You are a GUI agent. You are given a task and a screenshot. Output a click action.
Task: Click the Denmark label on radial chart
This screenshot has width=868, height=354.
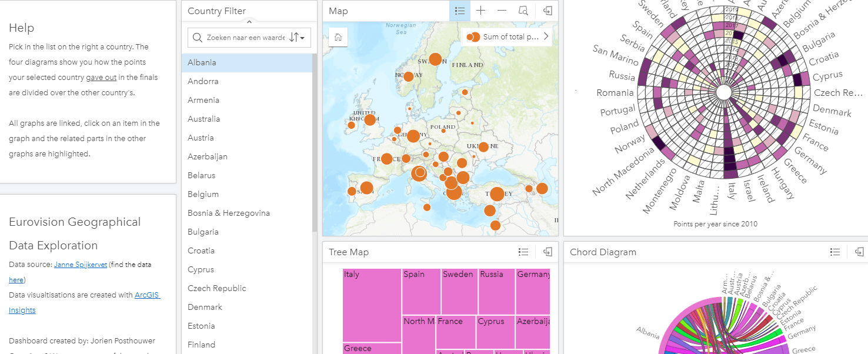(x=832, y=110)
